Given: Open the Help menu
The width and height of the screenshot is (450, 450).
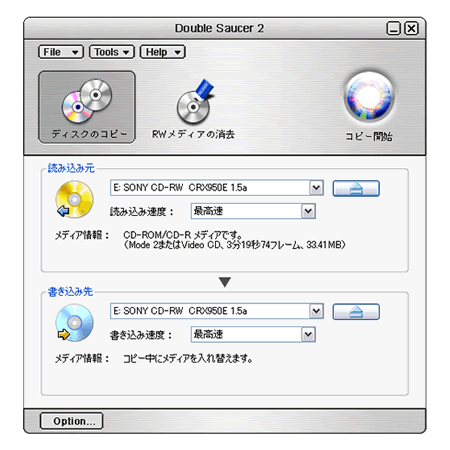Looking at the screenshot, I should 163,52.
